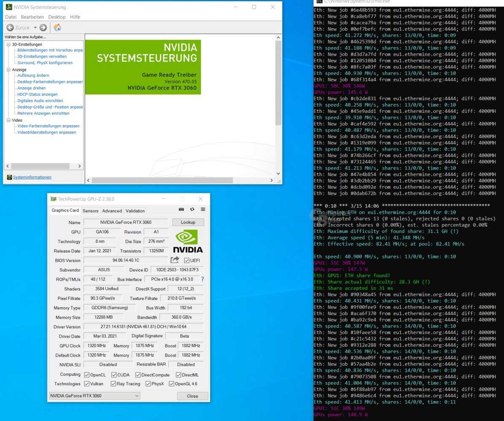Click the Memory Size value 12288 MB
Image resolution: width=504 pixels, height=421 pixels.
coord(103,317)
